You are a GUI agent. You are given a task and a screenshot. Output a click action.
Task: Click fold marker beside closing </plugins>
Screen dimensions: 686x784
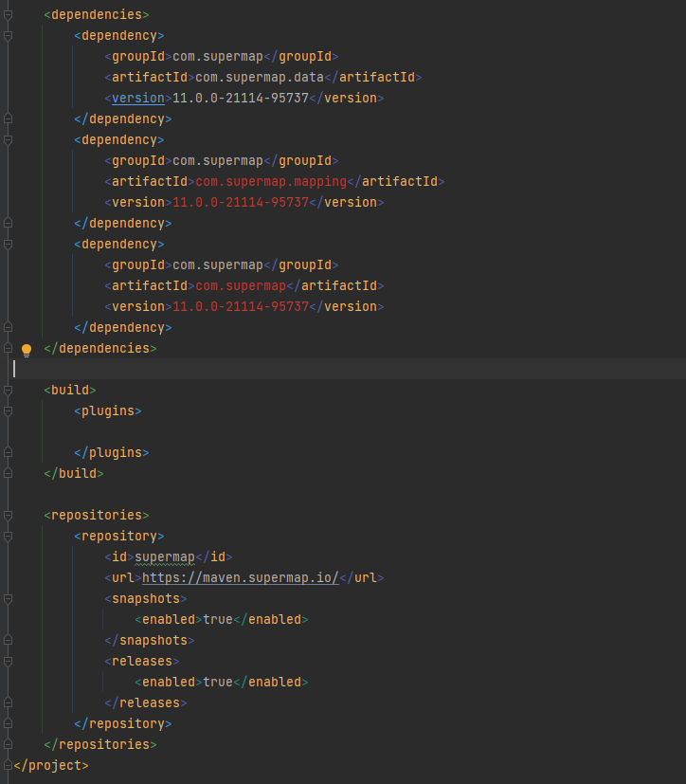coord(8,452)
